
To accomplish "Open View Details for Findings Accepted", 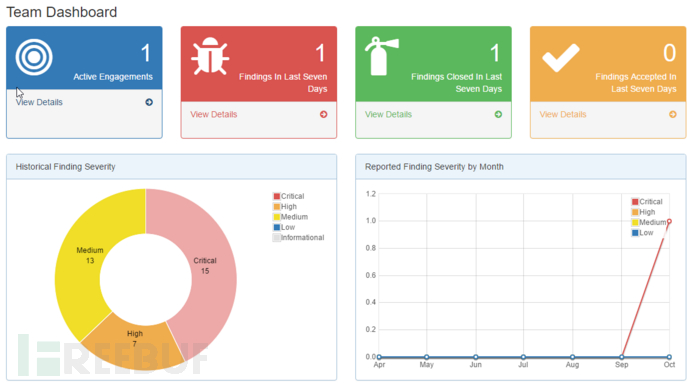I will pos(563,114).
